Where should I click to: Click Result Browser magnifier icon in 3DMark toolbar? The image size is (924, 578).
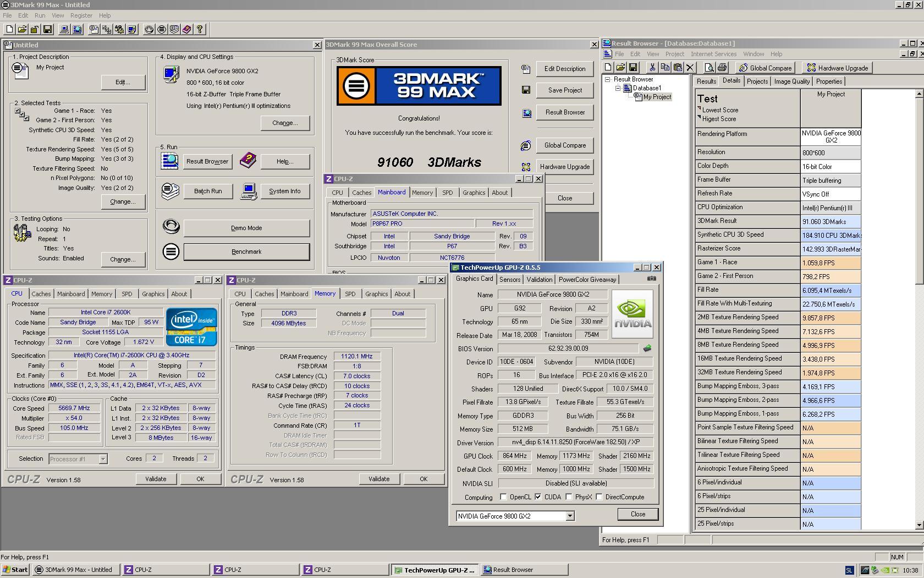click(77, 29)
